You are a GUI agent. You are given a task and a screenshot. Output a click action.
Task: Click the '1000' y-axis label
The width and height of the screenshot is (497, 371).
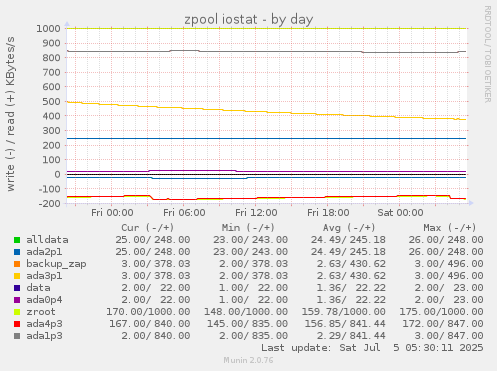pyautogui.click(x=48, y=29)
